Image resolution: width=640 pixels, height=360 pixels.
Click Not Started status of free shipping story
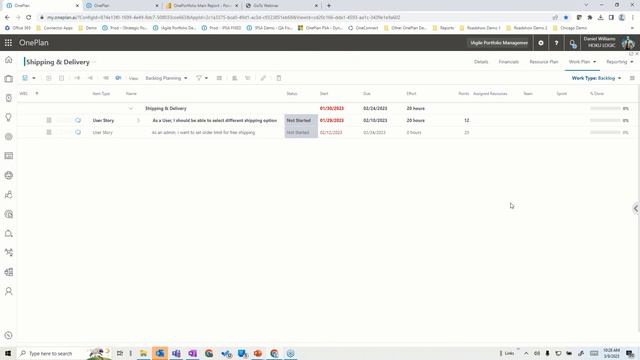pos(301,133)
